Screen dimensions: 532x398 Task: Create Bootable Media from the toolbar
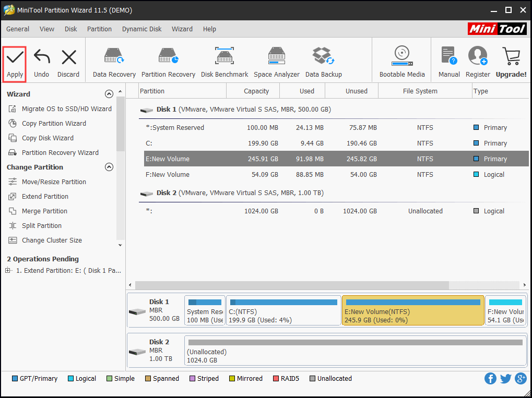402,63
